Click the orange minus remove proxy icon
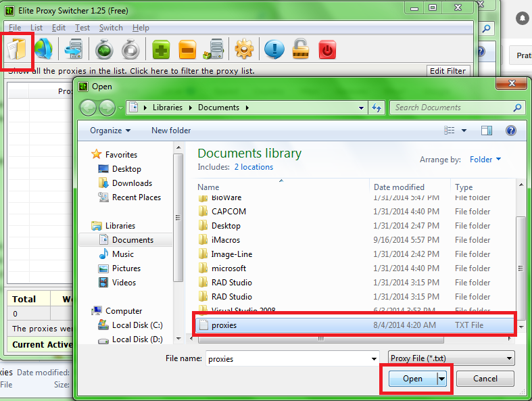This screenshot has height=401, width=532. pos(187,49)
